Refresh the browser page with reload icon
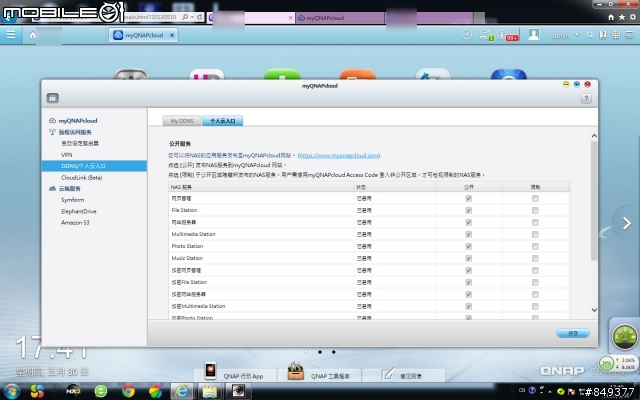The width and height of the screenshot is (640, 400). pos(200,17)
